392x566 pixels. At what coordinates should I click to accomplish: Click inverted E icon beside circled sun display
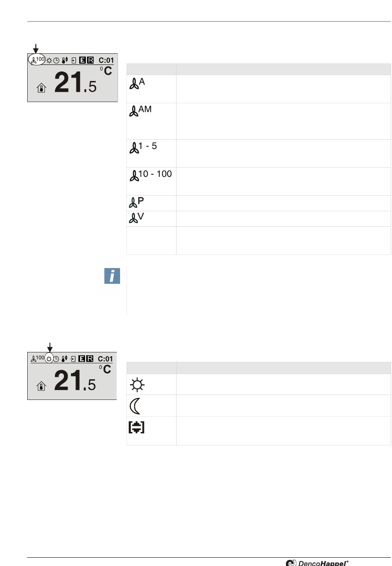tap(82, 359)
